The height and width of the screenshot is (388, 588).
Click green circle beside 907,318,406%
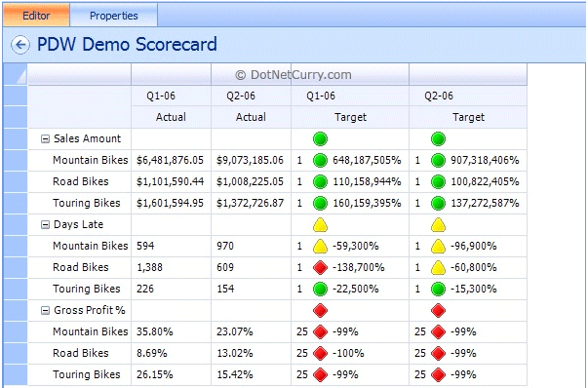coord(438,161)
